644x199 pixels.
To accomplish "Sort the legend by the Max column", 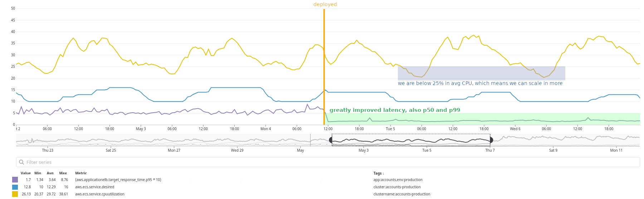I will point(63,173).
